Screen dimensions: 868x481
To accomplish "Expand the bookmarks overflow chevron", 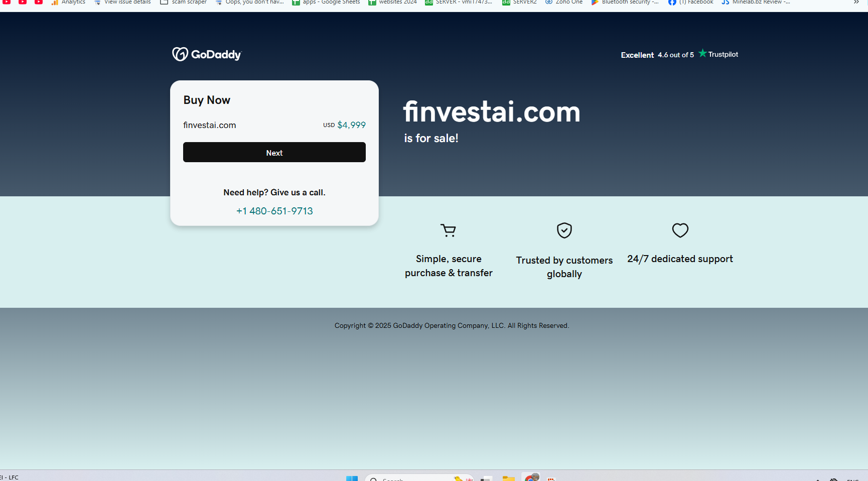I will [x=856, y=3].
